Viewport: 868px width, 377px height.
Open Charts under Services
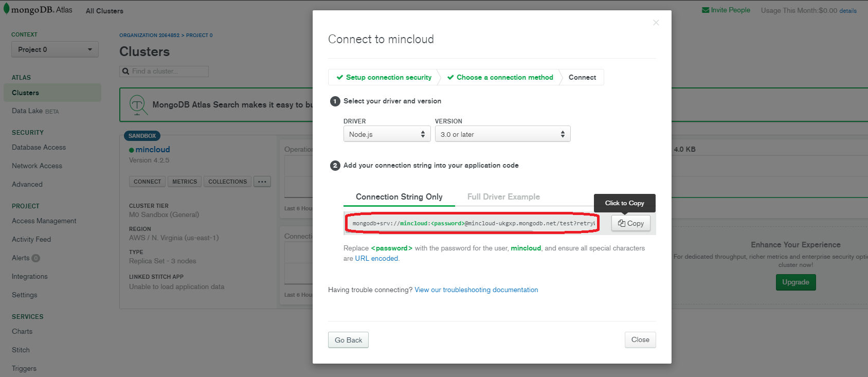pyautogui.click(x=22, y=332)
